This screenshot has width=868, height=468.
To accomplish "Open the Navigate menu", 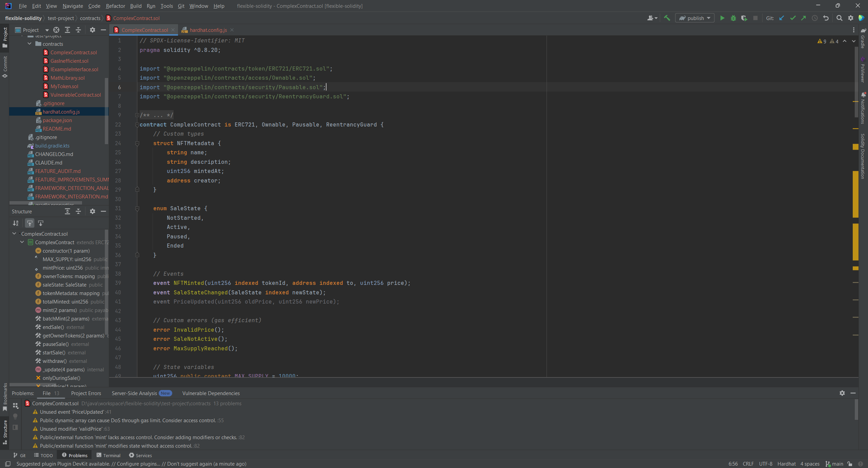I will coord(73,6).
